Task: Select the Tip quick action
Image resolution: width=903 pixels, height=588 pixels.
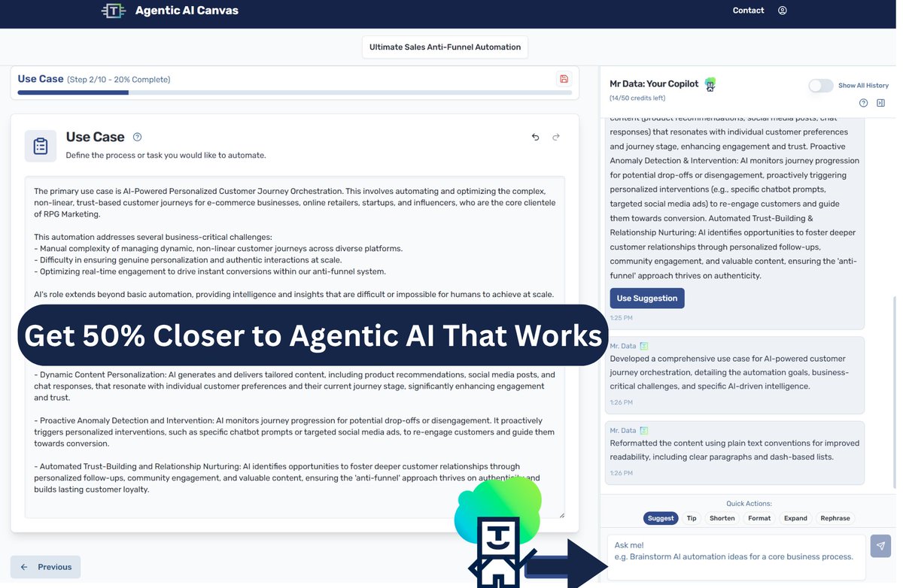Action: pos(692,518)
